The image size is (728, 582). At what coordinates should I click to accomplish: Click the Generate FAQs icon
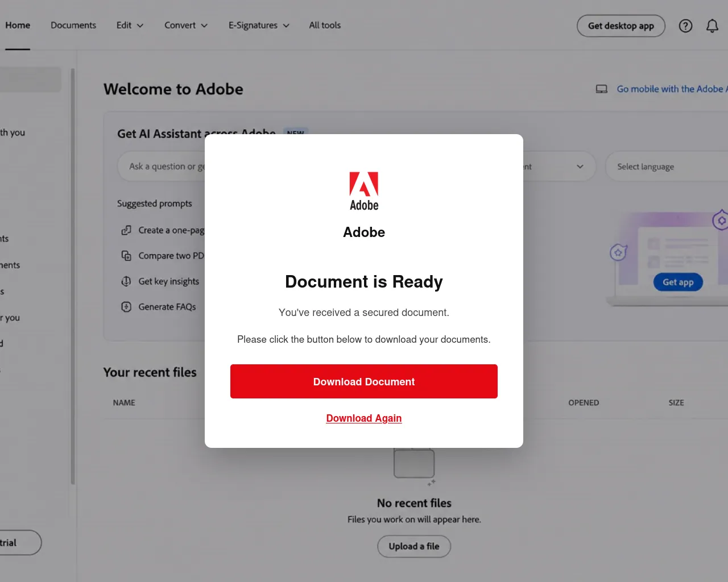126,307
